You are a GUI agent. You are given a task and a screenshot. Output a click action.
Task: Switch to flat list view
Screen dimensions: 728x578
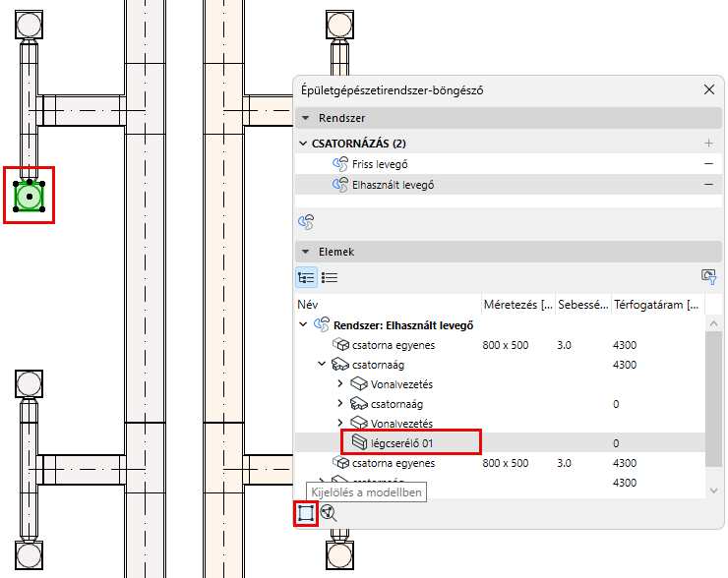[x=330, y=278]
